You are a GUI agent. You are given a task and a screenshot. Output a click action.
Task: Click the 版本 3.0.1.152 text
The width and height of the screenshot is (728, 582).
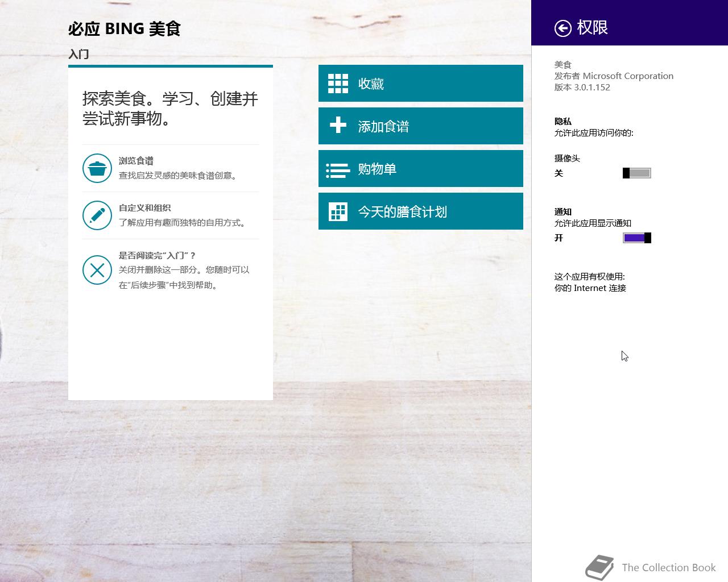[x=582, y=88]
